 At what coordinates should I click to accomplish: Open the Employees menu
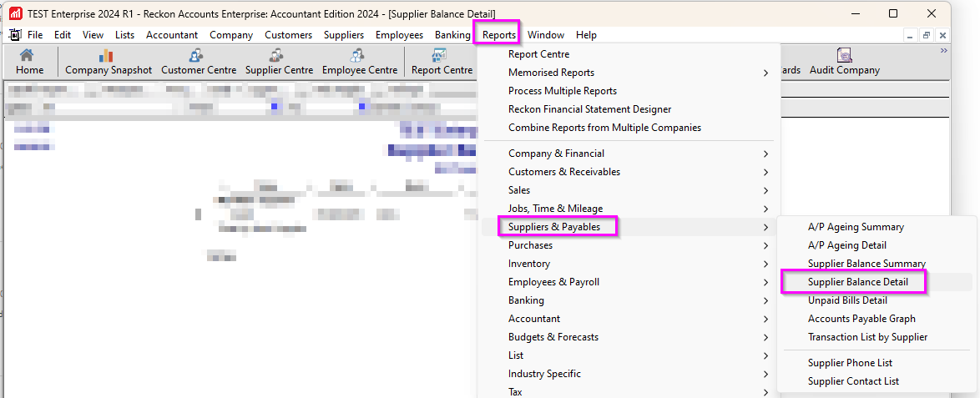coord(399,35)
